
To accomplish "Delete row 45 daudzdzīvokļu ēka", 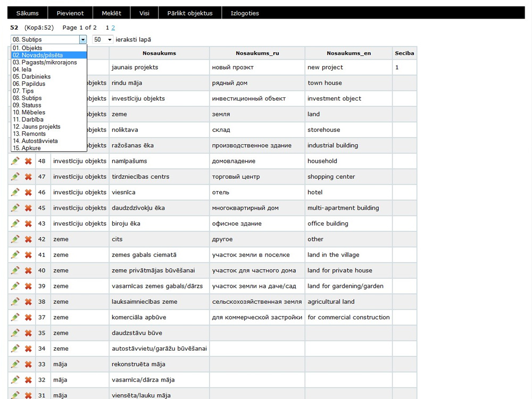I will click(28, 208).
